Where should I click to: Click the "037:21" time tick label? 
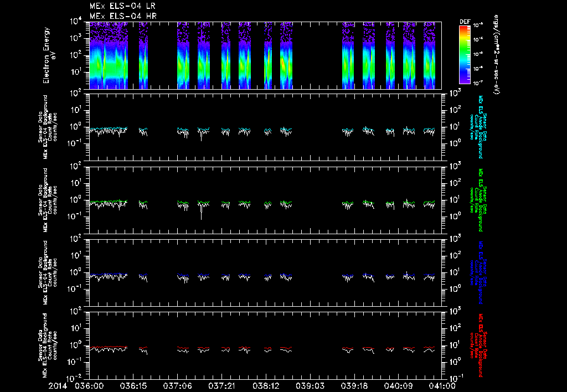pyautogui.click(x=221, y=386)
